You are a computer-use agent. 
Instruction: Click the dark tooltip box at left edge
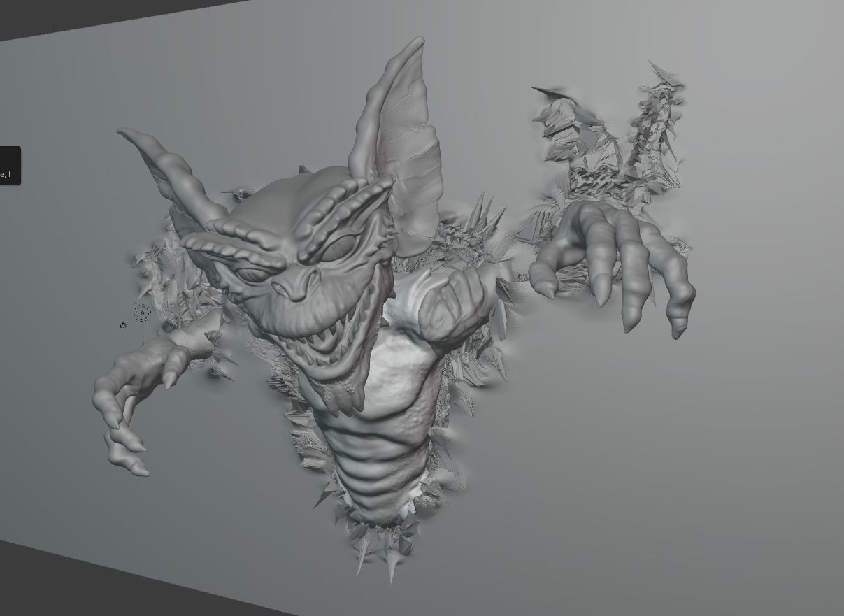(10, 166)
